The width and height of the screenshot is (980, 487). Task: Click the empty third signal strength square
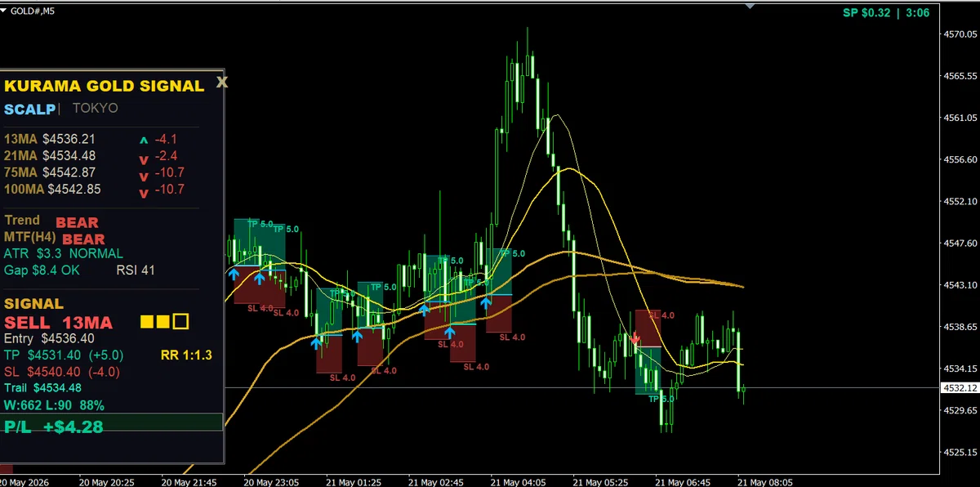tap(181, 322)
